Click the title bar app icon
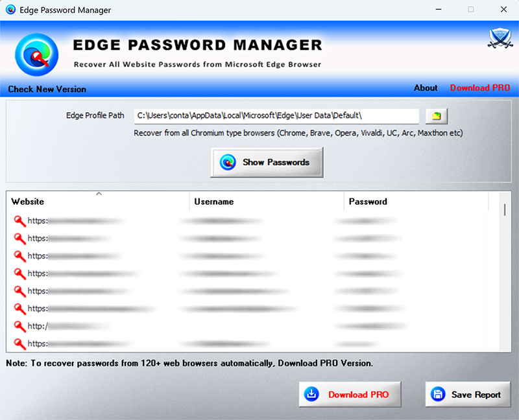Screen dimensions: 519x420 10,10
